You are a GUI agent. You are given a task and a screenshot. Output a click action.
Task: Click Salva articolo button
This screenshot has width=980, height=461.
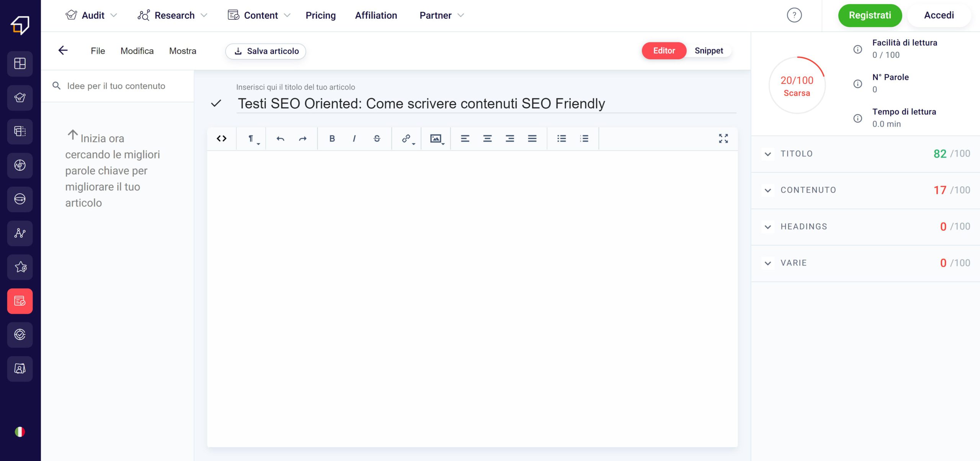[x=265, y=50]
